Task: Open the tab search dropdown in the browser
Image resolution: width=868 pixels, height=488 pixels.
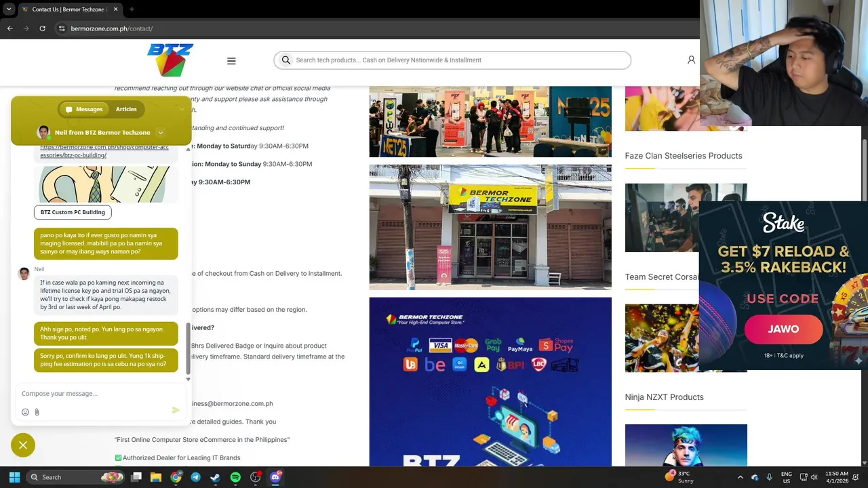Action: pyautogui.click(x=9, y=9)
